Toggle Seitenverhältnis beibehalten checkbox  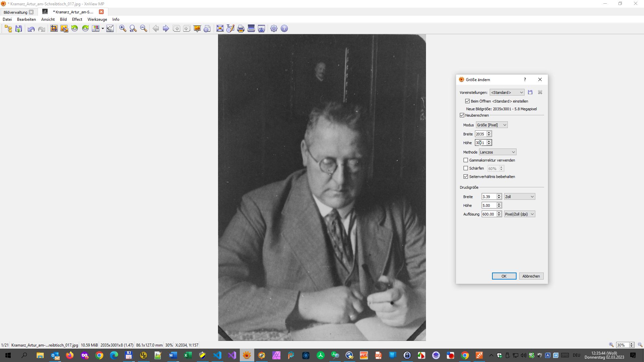tap(466, 177)
